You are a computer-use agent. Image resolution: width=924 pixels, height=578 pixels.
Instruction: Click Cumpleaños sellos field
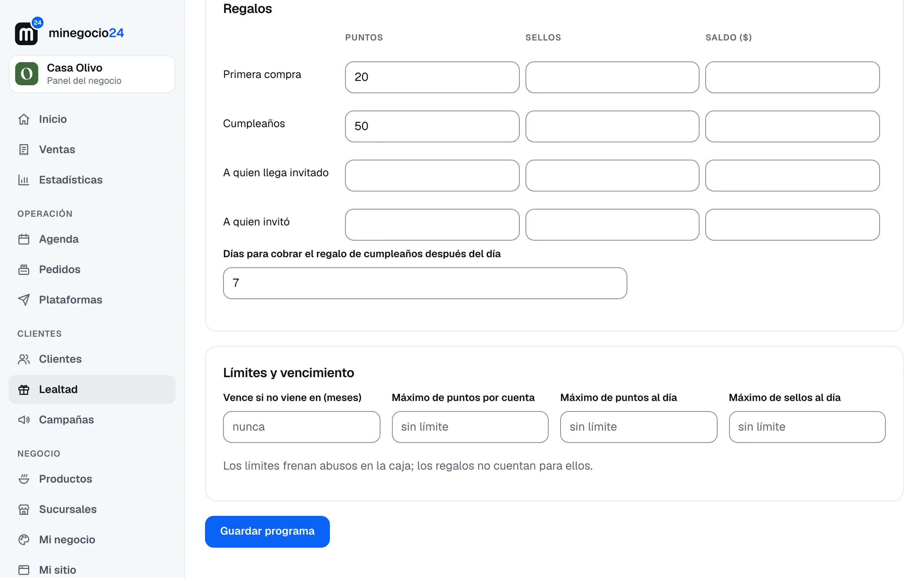(x=613, y=126)
